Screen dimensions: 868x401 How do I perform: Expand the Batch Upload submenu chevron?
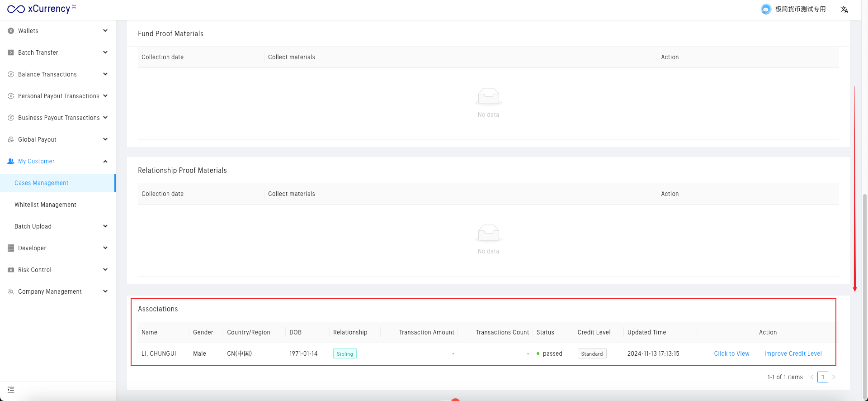coord(105,226)
